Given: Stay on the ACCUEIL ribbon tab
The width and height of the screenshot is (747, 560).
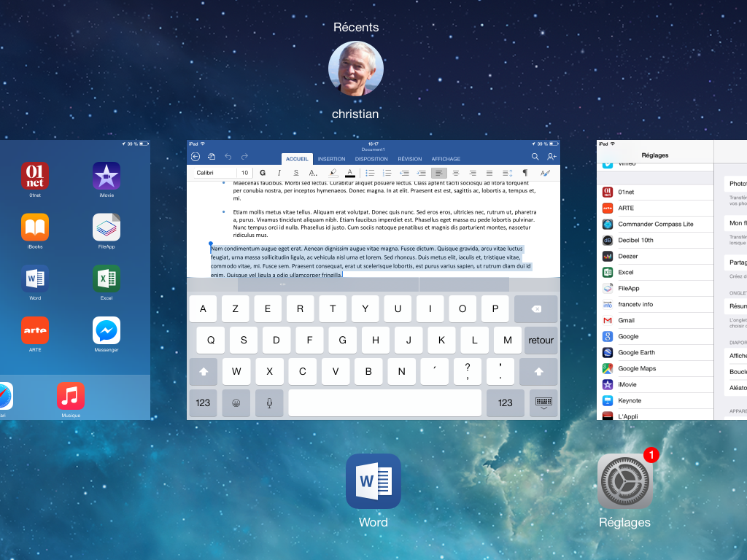Looking at the screenshot, I should [x=297, y=159].
